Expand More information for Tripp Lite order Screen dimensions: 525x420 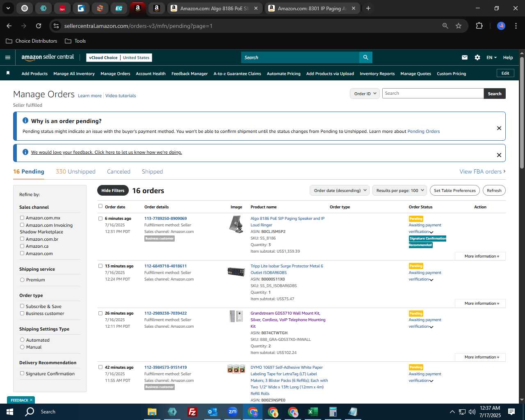tap(480, 304)
